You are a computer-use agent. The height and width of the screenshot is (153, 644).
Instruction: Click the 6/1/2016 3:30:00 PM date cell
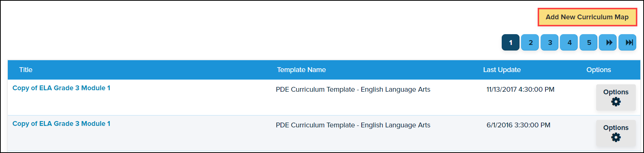tap(518, 125)
